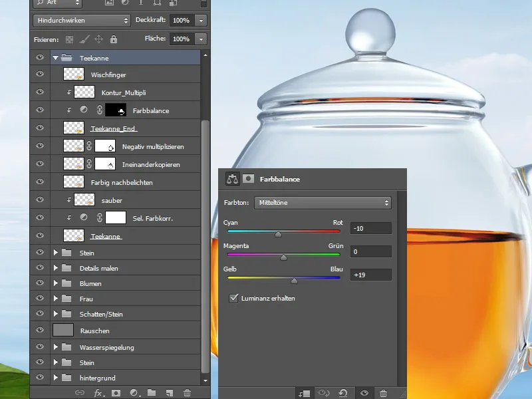This screenshot has height=399, width=532.
Task: Add a layer mask from the Layers panel bottom
Action: click(x=116, y=393)
